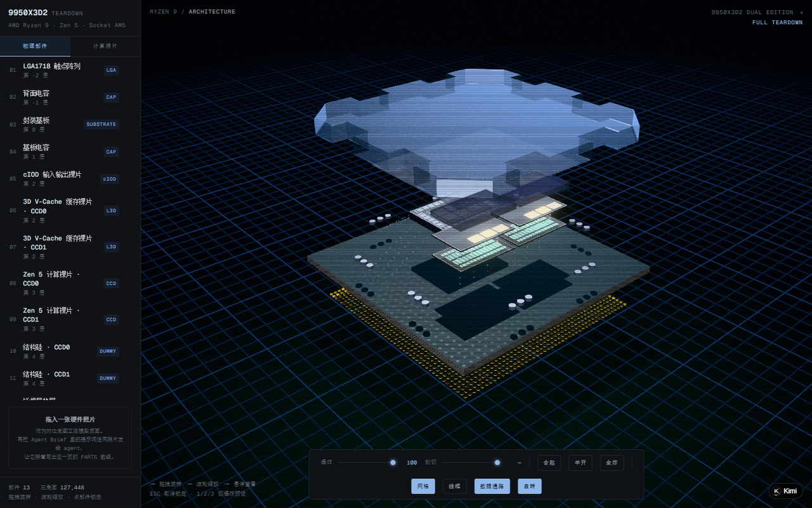Screen dimensions: 812x508
Task: Click the translucent blue heat spreader lid
Action: point(476,127)
